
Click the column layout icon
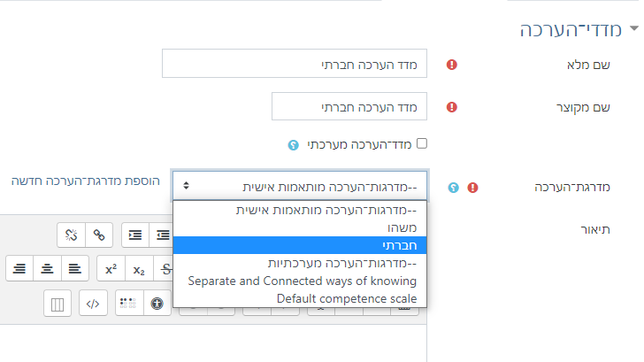pos(57,304)
